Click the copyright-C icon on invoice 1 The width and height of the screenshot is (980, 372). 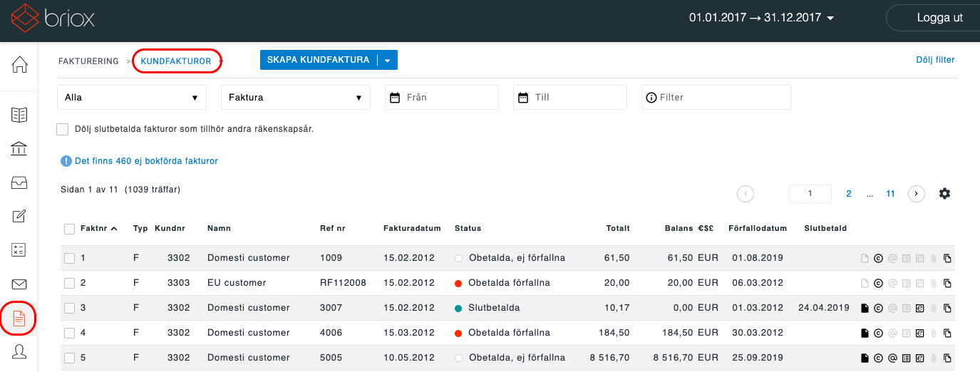(878, 258)
